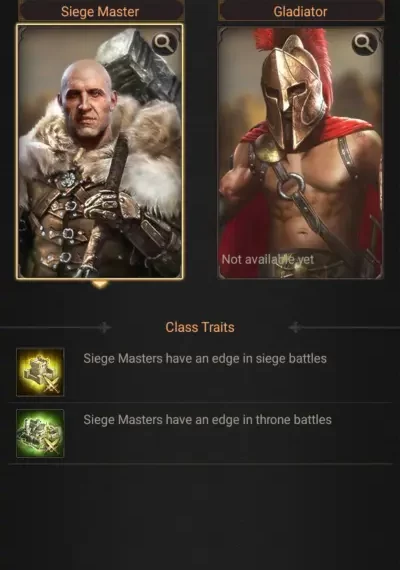Viewport: 400px width, 570px height.
Task: Click the left ornament beside Class Traits
Action: pyautogui.click(x=105, y=328)
